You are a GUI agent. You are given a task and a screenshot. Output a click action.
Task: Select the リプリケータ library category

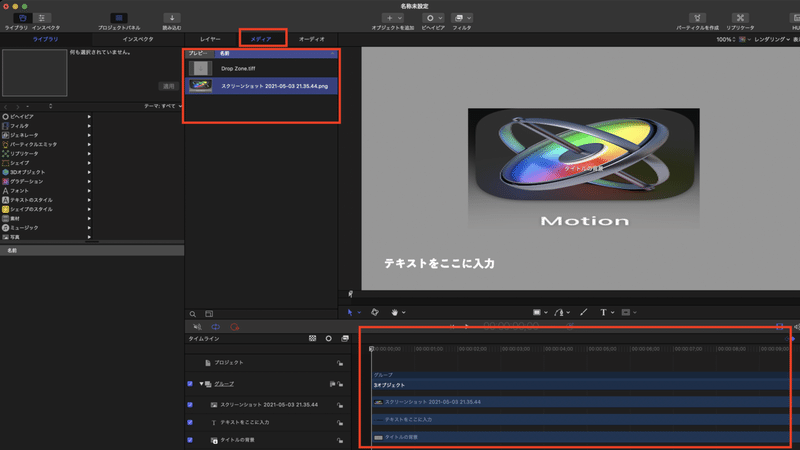46,154
